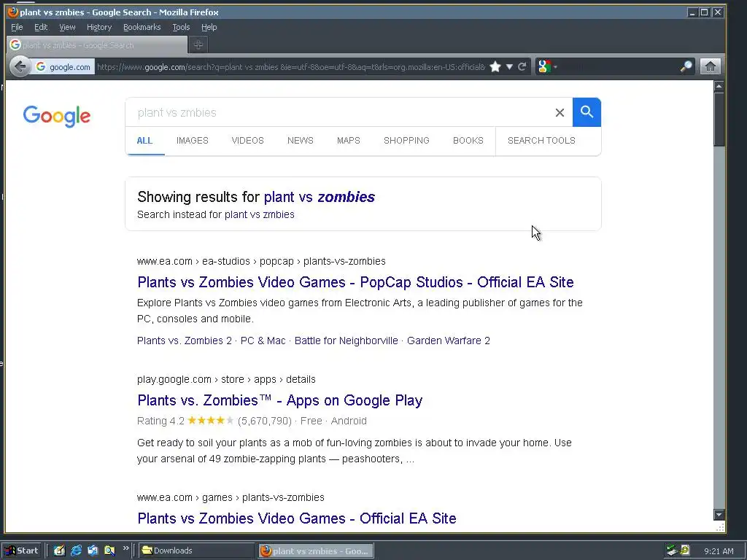Screen dimensions: 747x560
Task: Open the Edit menu
Action: click(41, 27)
